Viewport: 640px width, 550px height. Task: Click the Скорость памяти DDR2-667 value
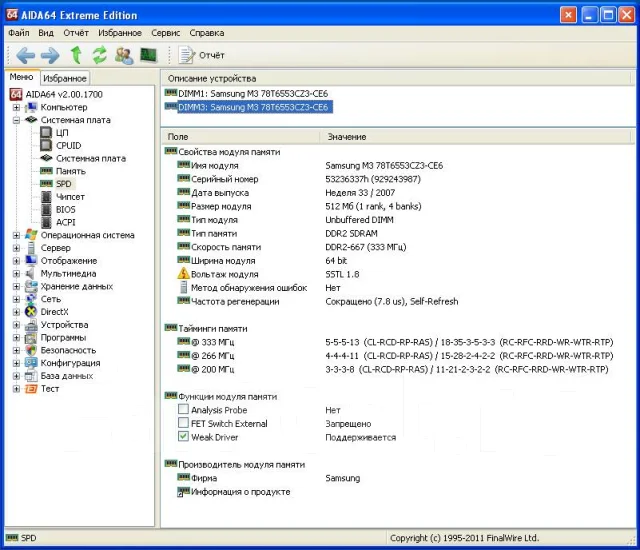(365, 247)
